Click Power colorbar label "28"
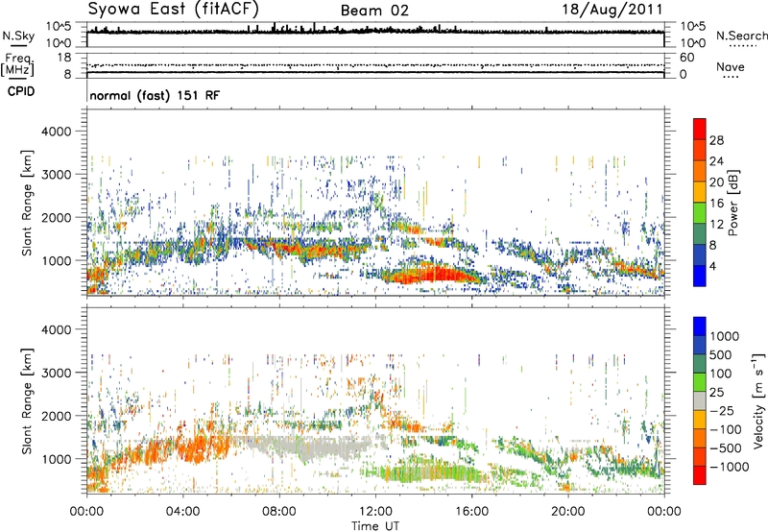 click(x=716, y=140)
